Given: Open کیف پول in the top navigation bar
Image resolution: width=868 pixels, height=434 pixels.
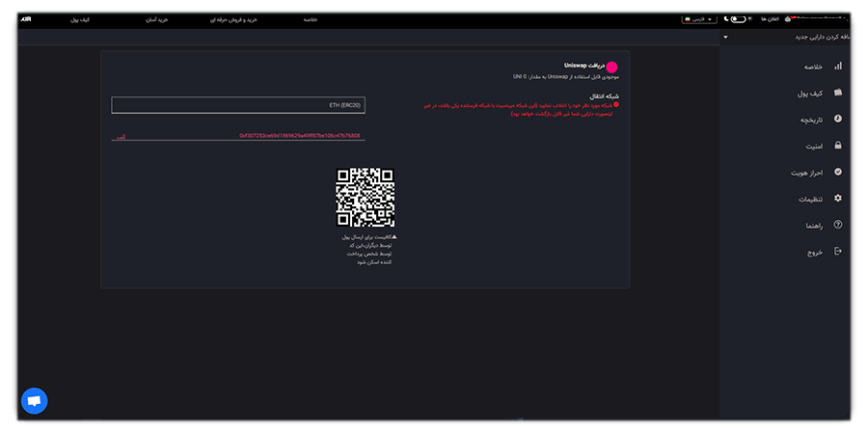Looking at the screenshot, I should click(x=80, y=19).
